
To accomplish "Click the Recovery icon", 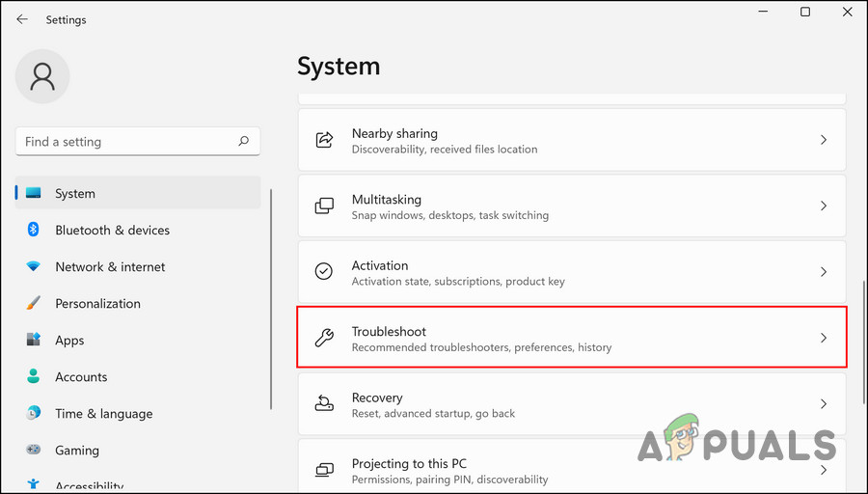I will pos(324,403).
